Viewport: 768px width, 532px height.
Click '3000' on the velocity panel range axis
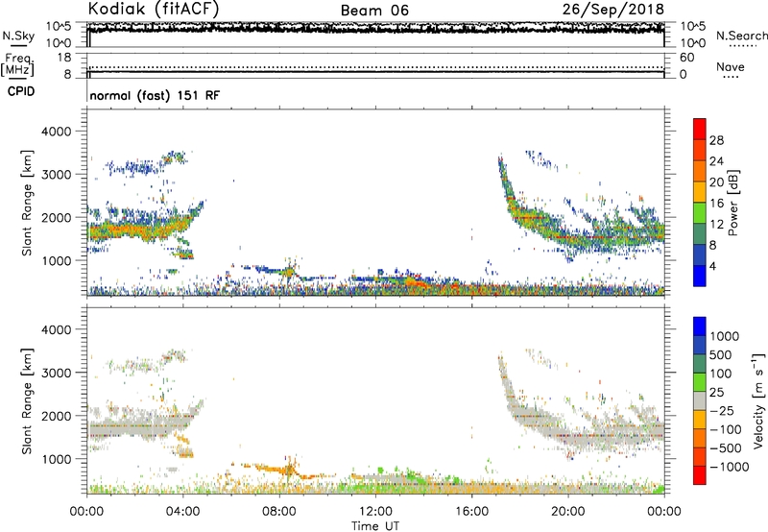coord(56,373)
